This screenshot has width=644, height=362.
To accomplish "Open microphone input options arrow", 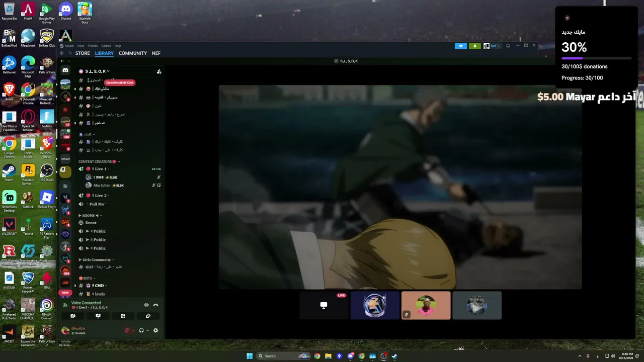I will click(x=133, y=330).
